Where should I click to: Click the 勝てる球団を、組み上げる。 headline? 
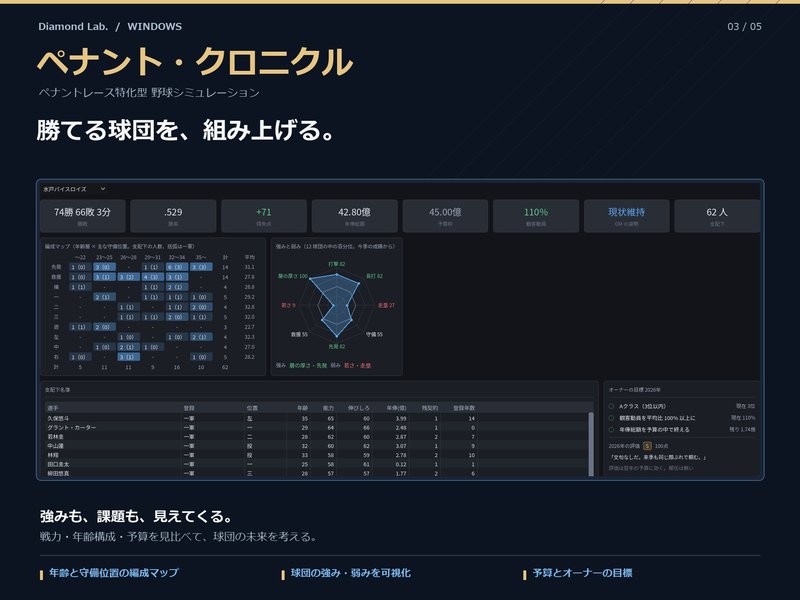pos(186,130)
